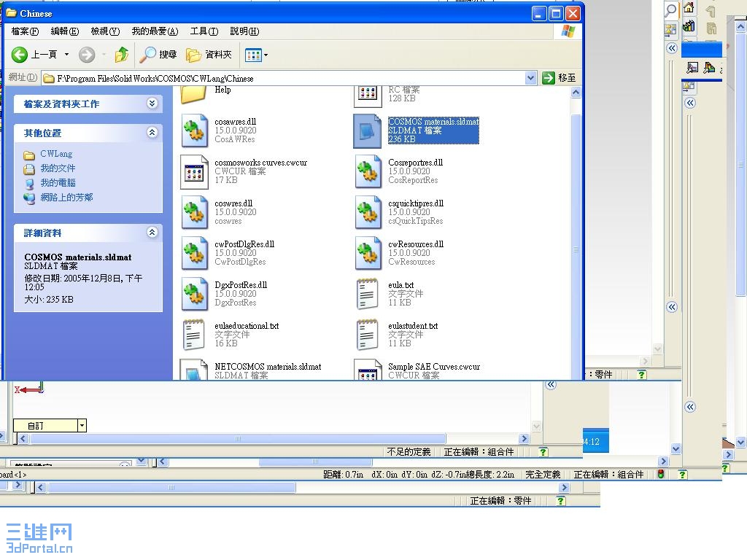Expand the 檔案及資料夾工作 panel

click(152, 104)
